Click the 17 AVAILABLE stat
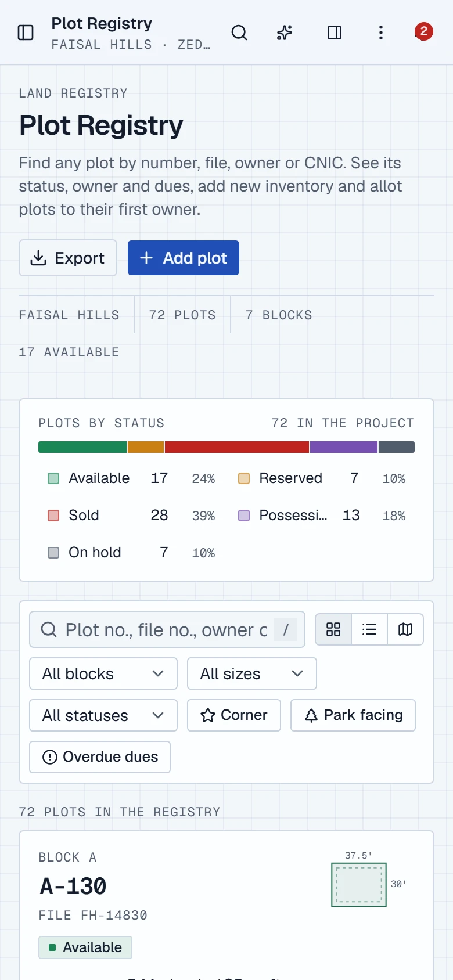The image size is (453, 980). 69,352
